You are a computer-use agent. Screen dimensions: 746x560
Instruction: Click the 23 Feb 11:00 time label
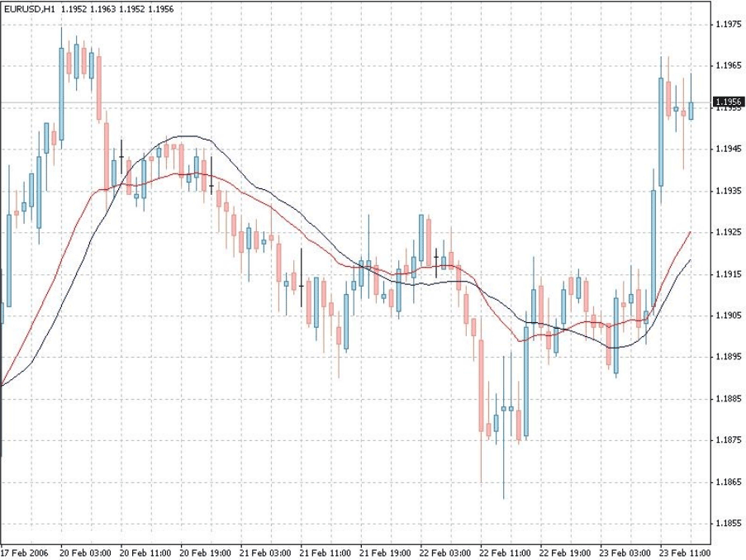point(685,553)
